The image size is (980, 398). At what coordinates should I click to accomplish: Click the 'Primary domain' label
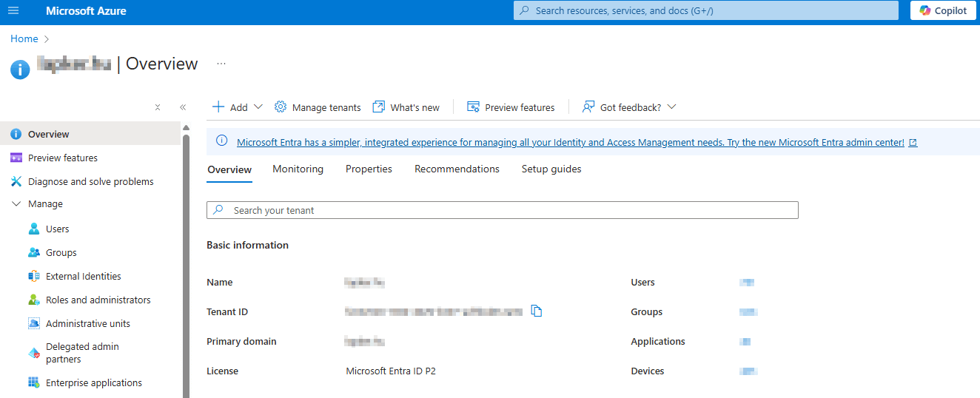coord(241,341)
